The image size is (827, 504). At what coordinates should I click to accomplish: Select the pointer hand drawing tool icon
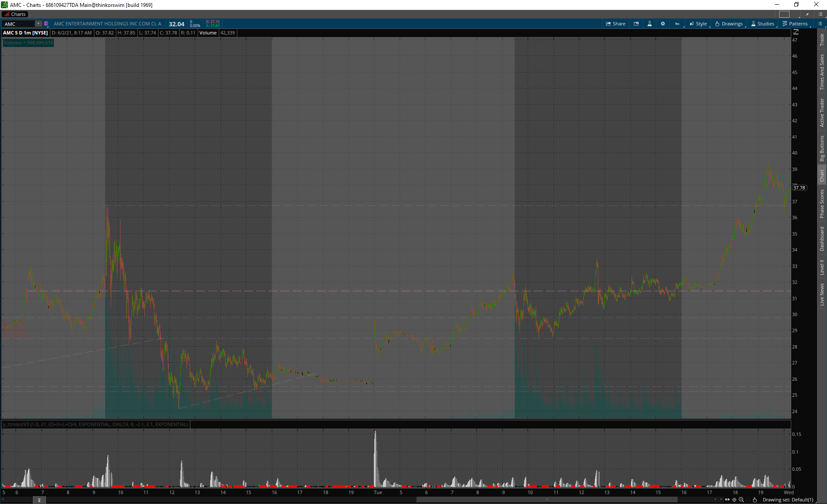coord(755,500)
